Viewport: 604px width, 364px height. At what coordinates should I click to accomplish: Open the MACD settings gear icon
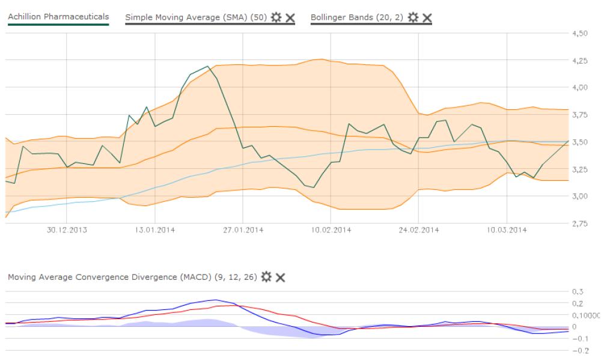coord(266,277)
